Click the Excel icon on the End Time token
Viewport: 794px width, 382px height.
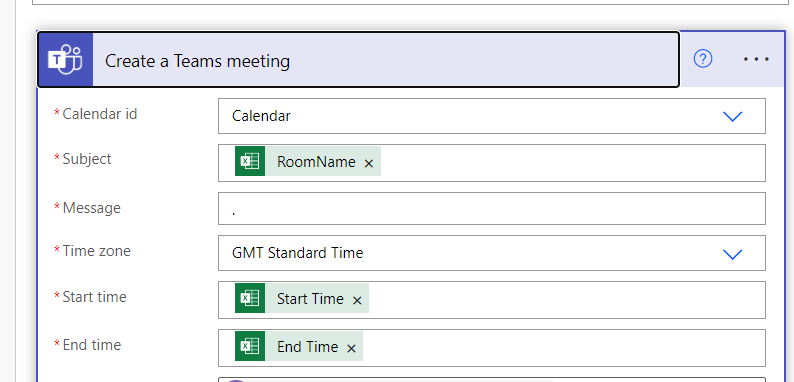250,346
